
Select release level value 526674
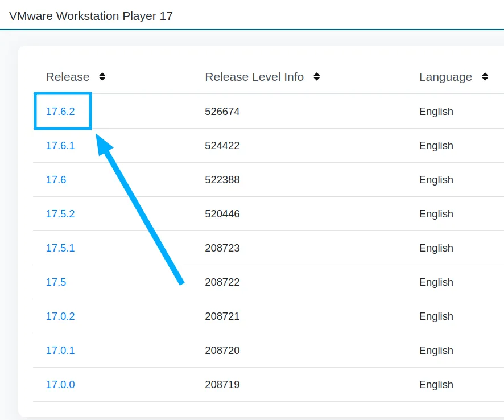click(222, 112)
